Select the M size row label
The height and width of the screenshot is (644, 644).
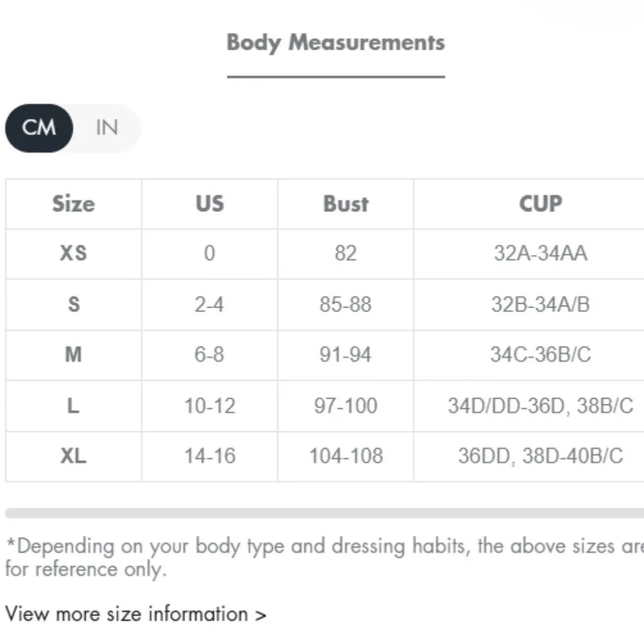coord(73,354)
